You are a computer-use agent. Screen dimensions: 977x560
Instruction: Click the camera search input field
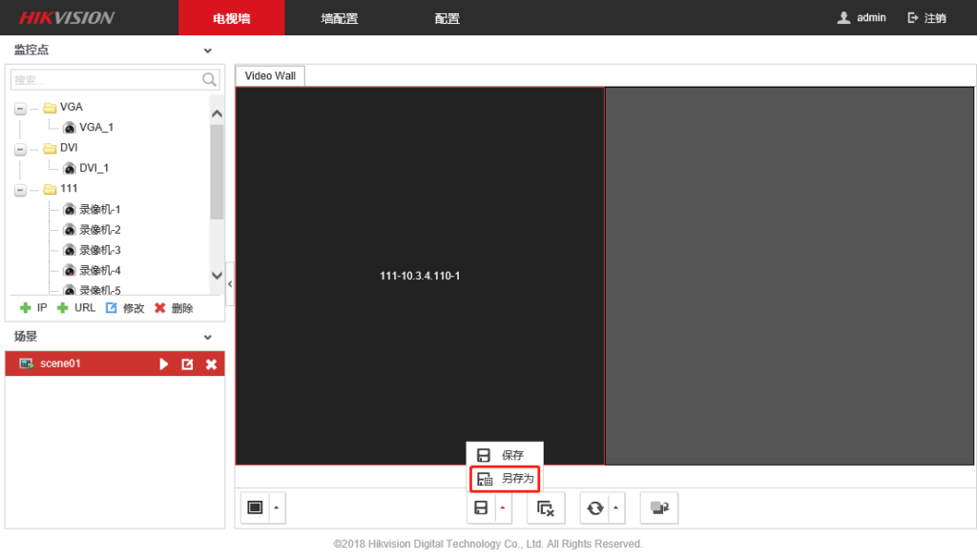tap(105, 80)
